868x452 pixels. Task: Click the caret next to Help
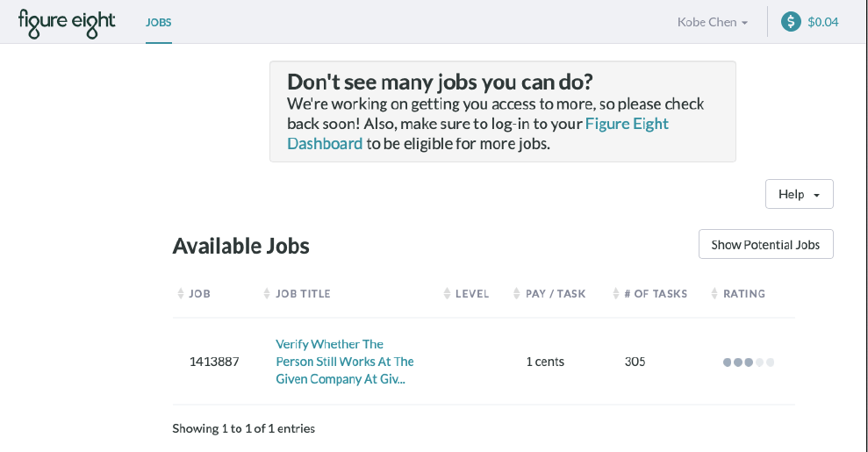(x=816, y=196)
